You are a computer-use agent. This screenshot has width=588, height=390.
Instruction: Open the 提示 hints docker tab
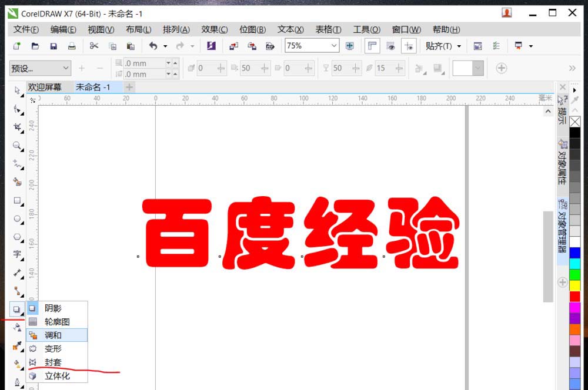pos(562,110)
